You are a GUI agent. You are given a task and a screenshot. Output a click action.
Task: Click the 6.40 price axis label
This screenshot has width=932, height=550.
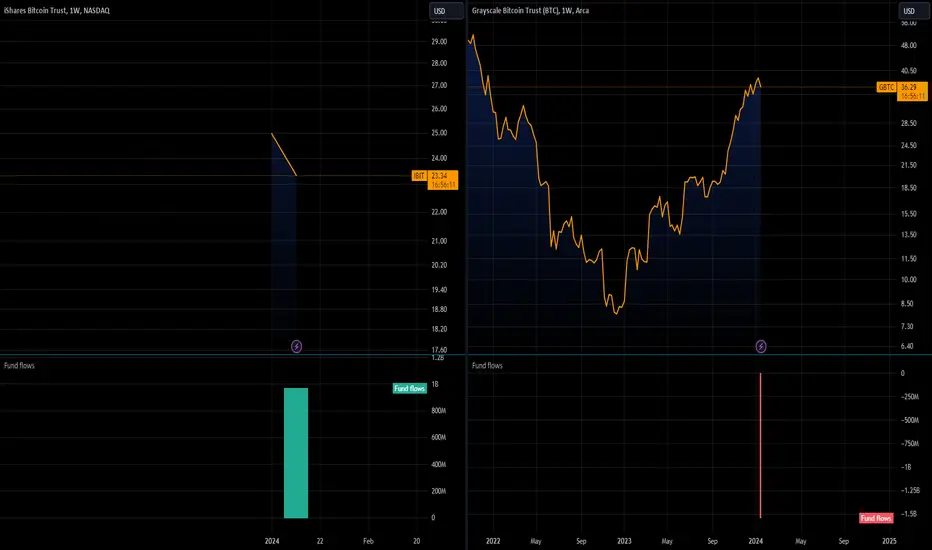[x=907, y=346]
